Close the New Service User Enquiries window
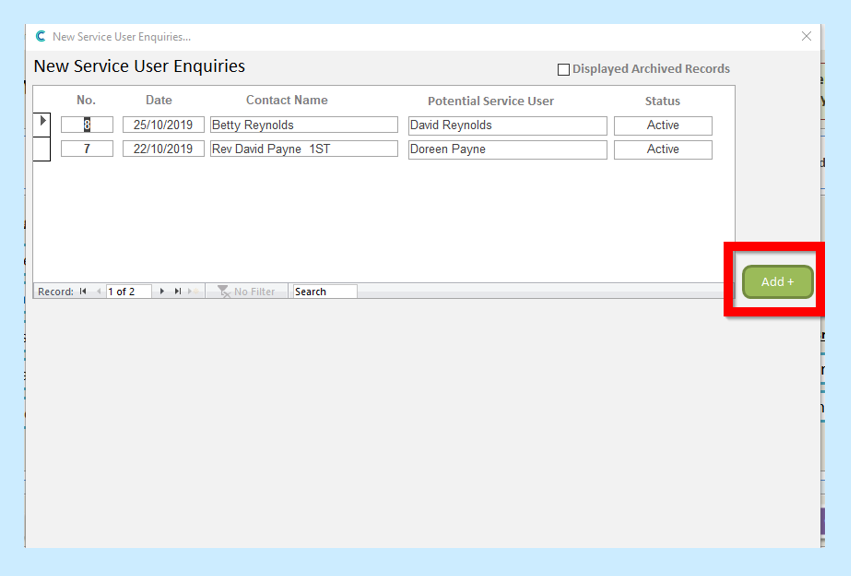This screenshot has height=576, width=851. click(x=806, y=37)
